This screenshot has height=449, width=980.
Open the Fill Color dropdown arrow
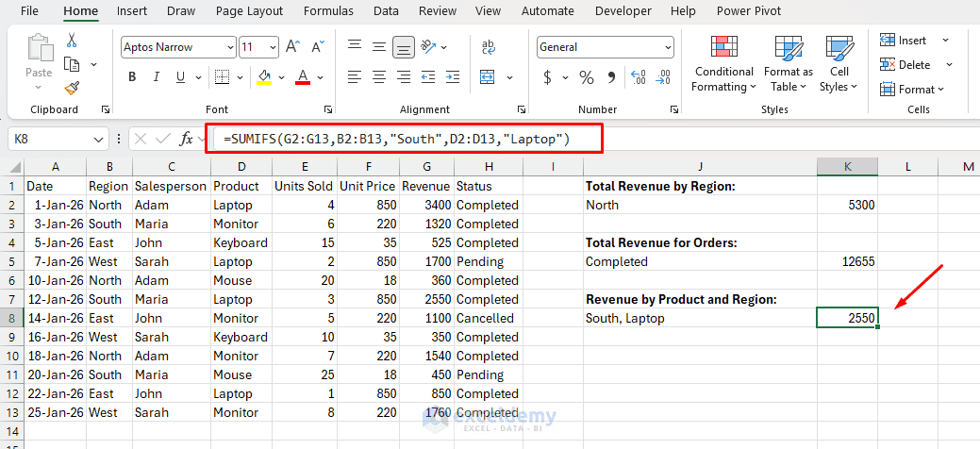281,77
